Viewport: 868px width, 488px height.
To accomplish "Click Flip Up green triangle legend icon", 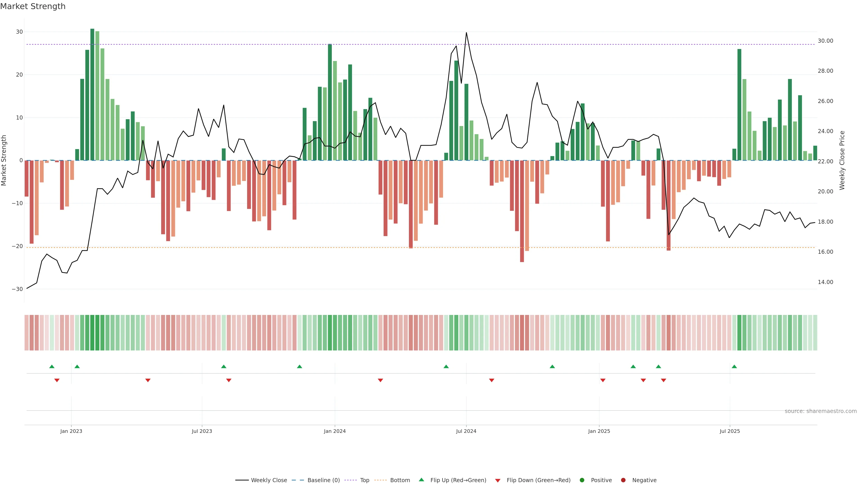I will pyautogui.click(x=421, y=480).
